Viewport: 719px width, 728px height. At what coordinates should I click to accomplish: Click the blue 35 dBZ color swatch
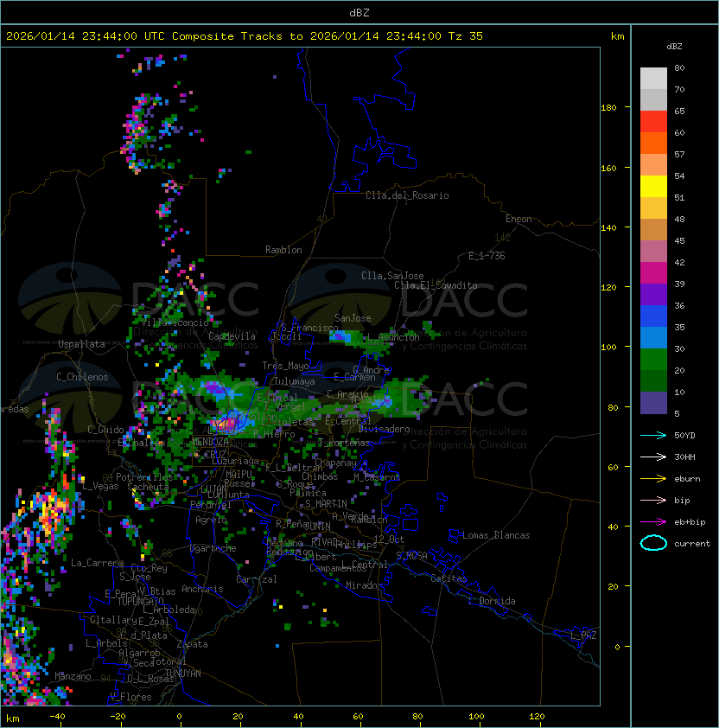click(x=653, y=316)
